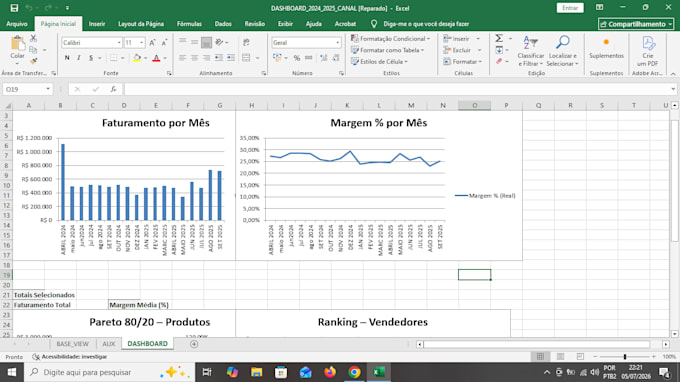Viewport: 680px width, 382px height.
Task: Open Firefox from the taskbar
Action: click(330, 372)
